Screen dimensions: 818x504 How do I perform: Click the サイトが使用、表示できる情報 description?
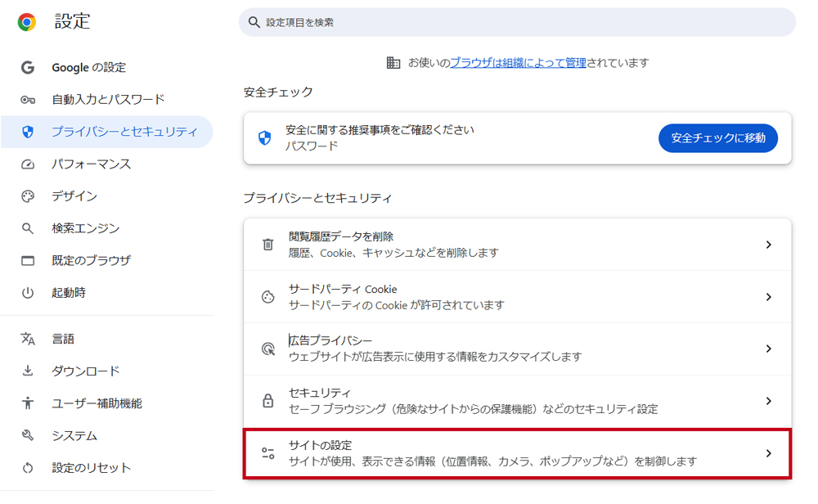point(493,461)
